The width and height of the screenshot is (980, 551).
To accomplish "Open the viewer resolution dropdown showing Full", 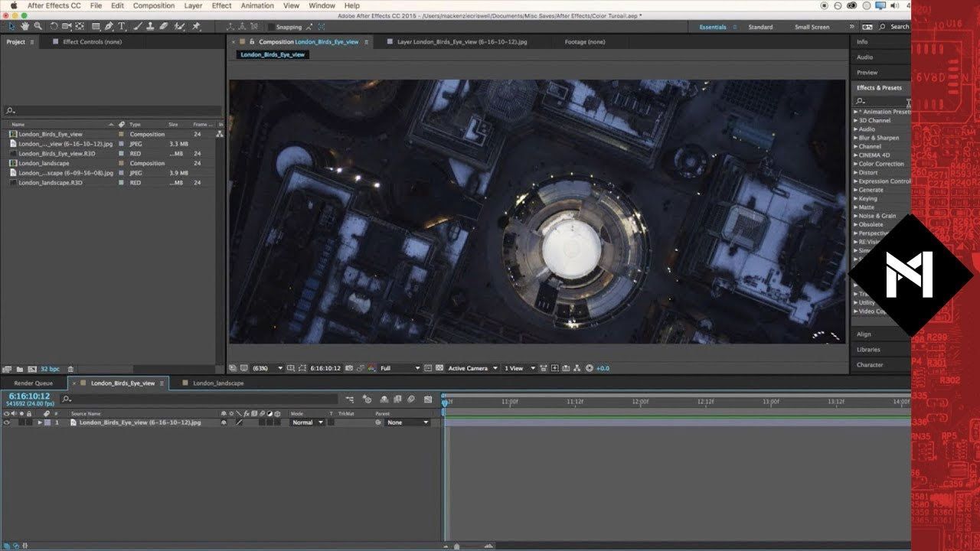I will pyautogui.click(x=400, y=368).
